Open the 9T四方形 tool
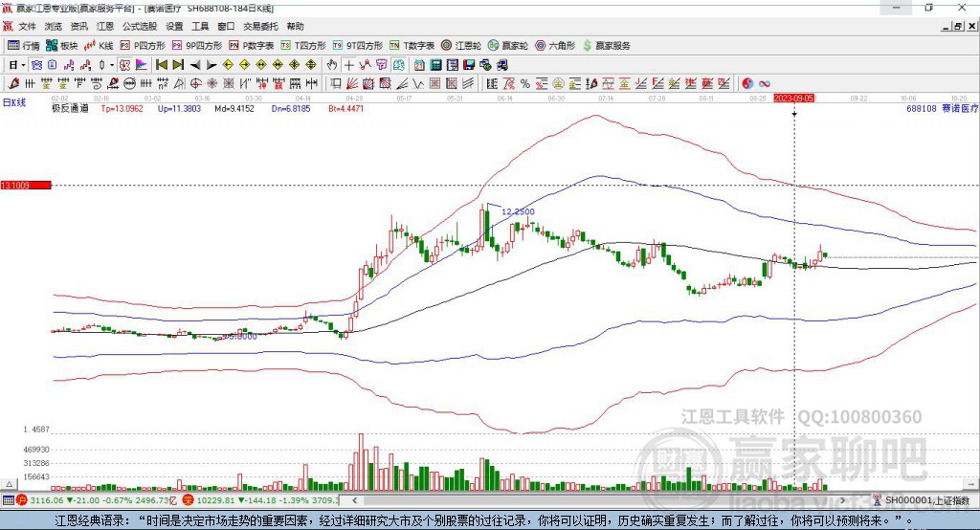This screenshot has width=980, height=530. (358, 46)
